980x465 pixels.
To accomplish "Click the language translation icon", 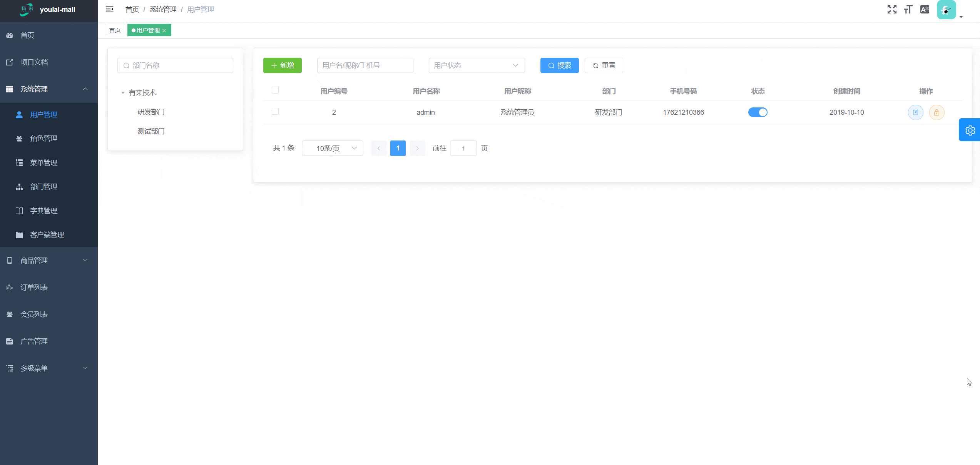I will pos(925,9).
